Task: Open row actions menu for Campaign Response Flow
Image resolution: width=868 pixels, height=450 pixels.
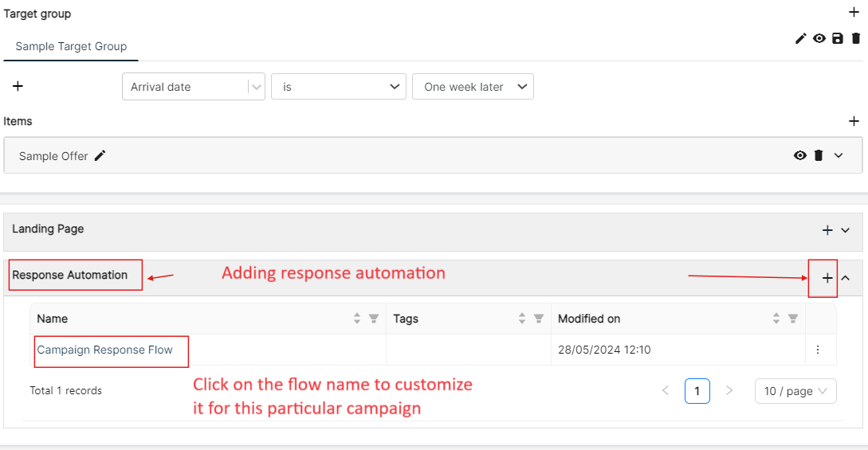Action: point(818,350)
